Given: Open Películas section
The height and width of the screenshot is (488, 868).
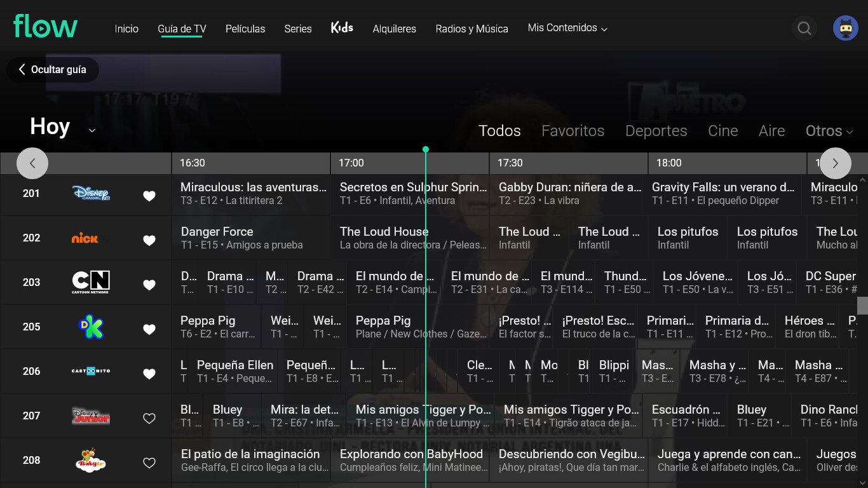Looking at the screenshot, I should click(245, 29).
